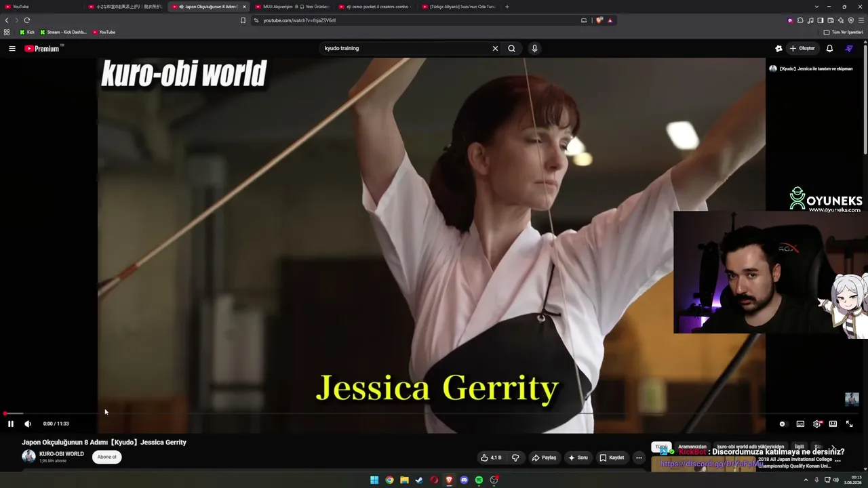Switch to the Japanese-titled video tab

point(125,7)
